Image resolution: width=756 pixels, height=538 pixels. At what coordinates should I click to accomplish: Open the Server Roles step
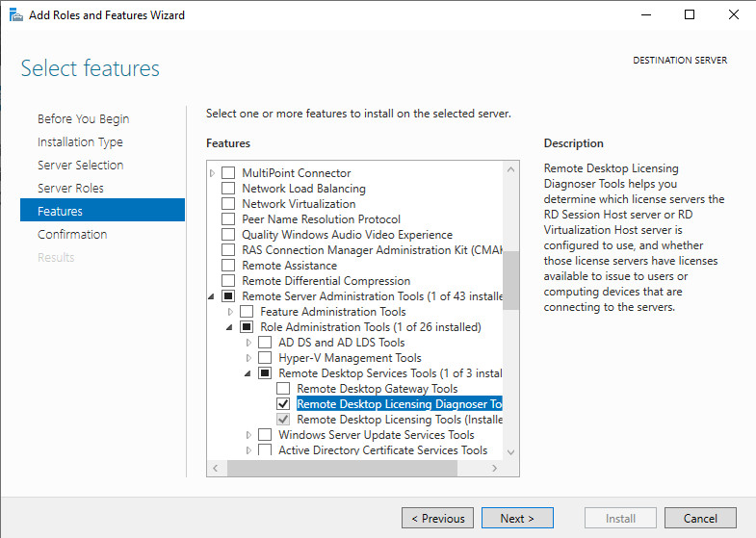pos(70,189)
